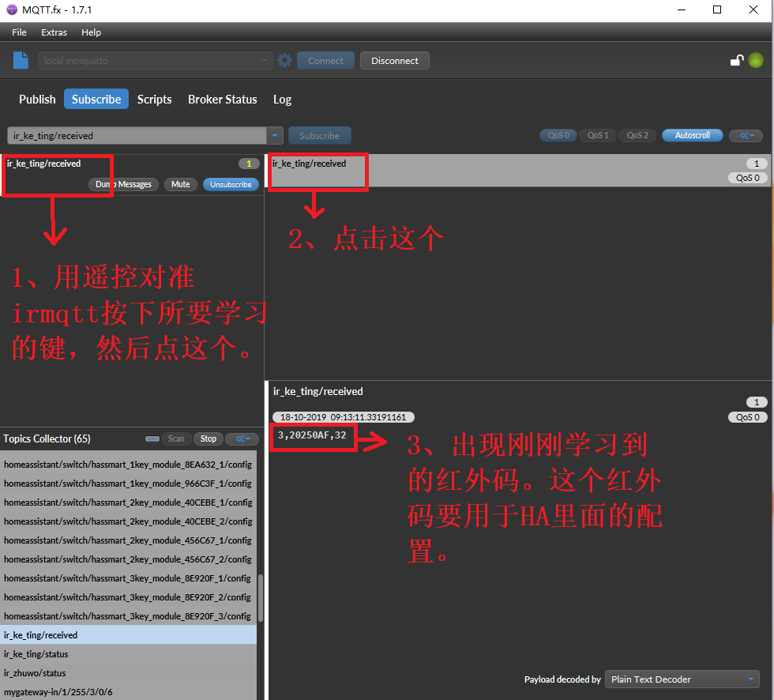Click the Topics Collector scan progress bar

(x=152, y=438)
